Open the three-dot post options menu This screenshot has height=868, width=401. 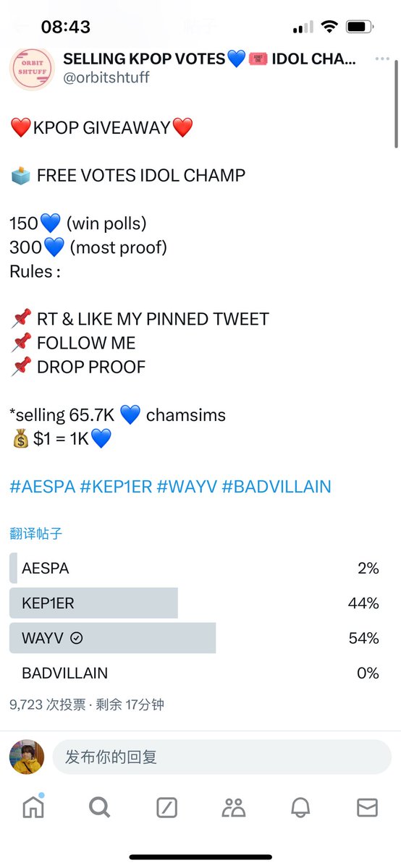point(382,59)
